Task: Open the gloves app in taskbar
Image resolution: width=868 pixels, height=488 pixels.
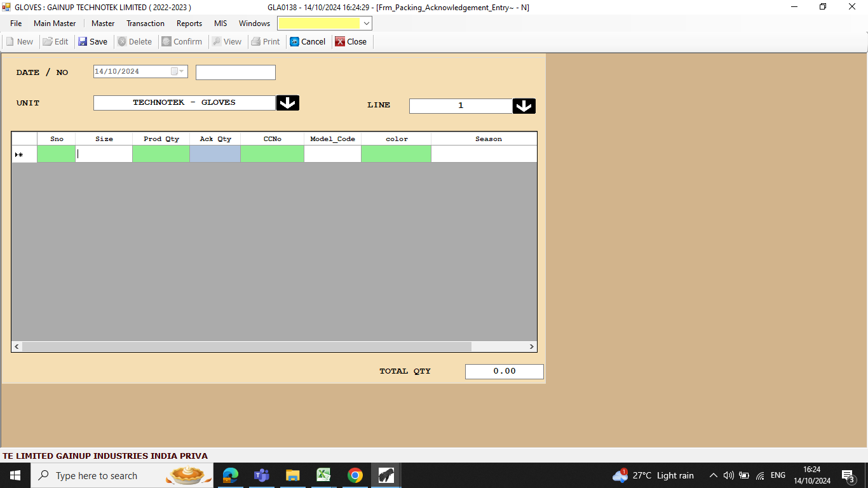Action: 386,475
